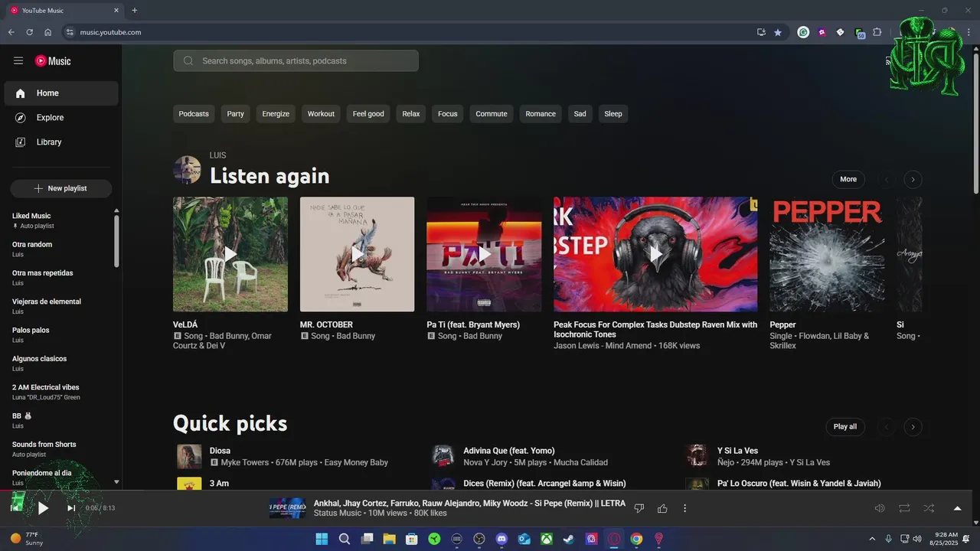This screenshot has width=980, height=551.
Task: Choose the Sleep chip
Action: coord(613,114)
